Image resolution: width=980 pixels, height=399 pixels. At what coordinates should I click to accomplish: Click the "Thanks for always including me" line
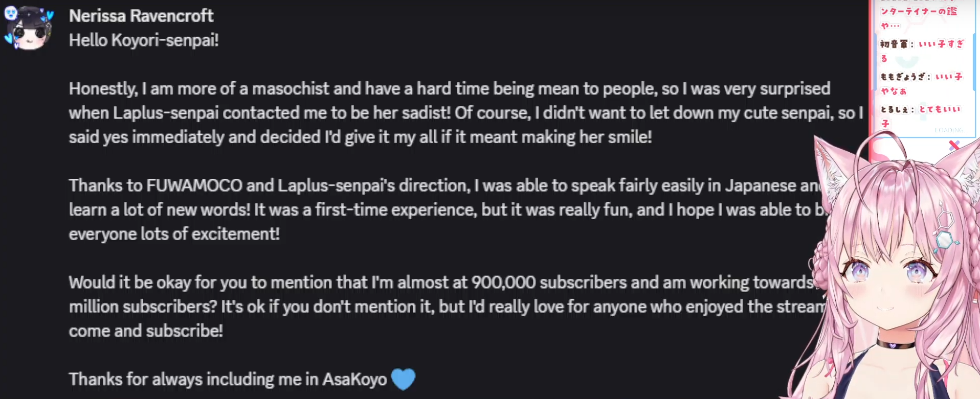tap(228, 380)
